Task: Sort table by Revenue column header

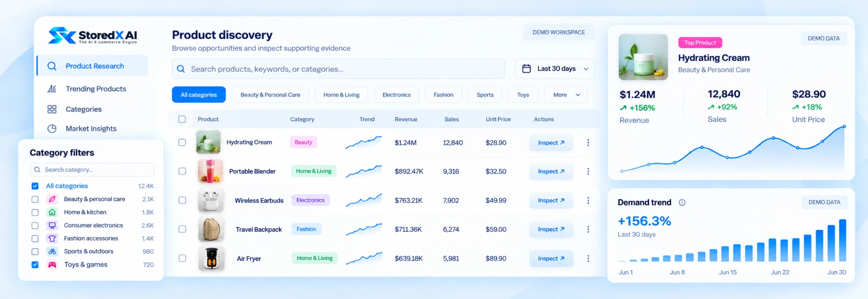Action: [x=406, y=119]
